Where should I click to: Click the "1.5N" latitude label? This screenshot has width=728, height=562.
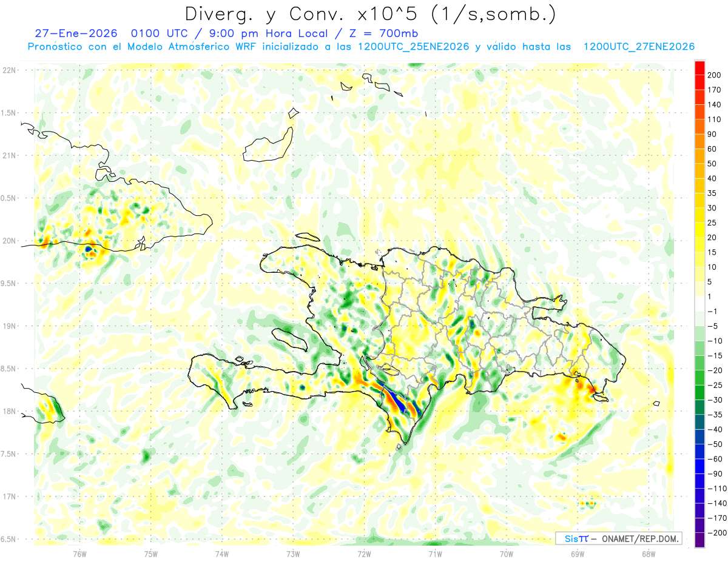pyautogui.click(x=9, y=113)
